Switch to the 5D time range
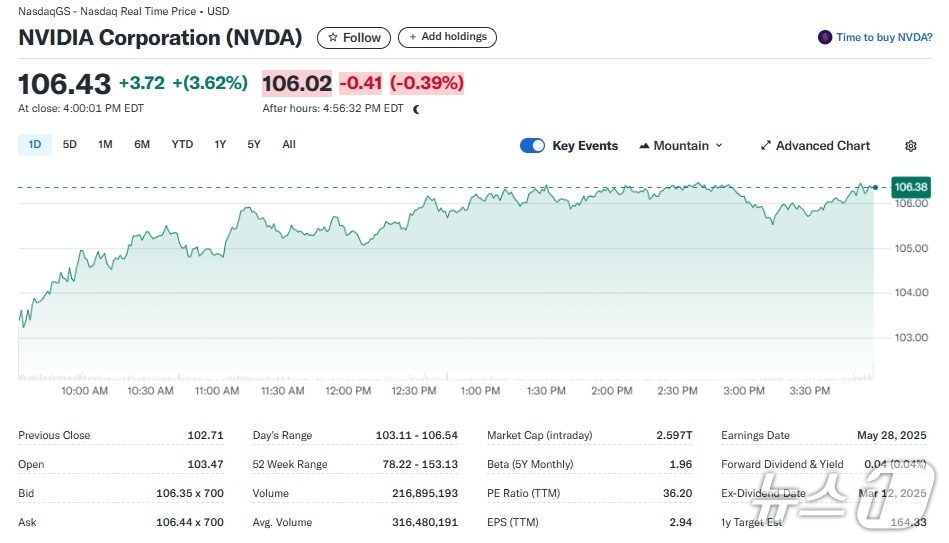The width and height of the screenshot is (949, 543). tap(70, 145)
